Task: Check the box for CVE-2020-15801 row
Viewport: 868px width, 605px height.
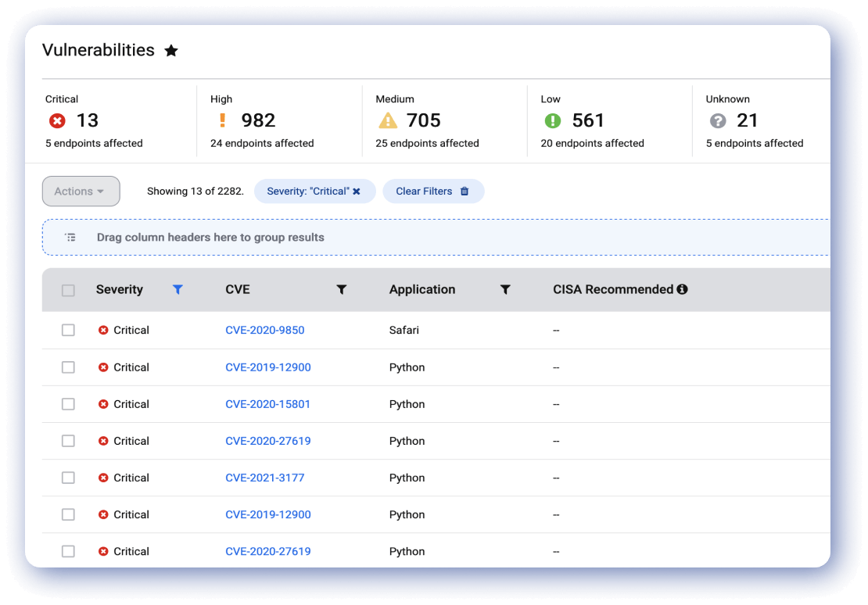Action: click(68, 405)
